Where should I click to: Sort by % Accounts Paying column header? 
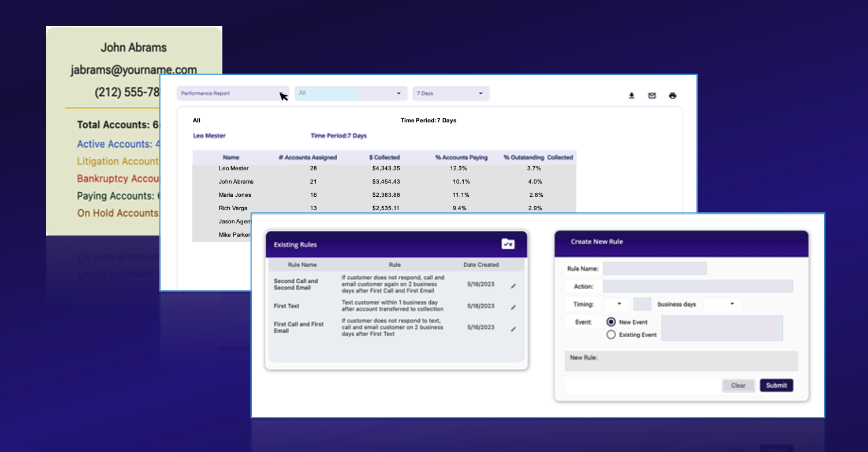461,158
